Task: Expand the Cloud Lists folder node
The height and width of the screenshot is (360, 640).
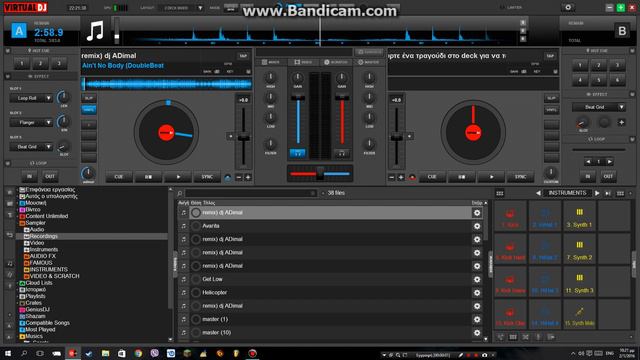Action: pos(18,283)
